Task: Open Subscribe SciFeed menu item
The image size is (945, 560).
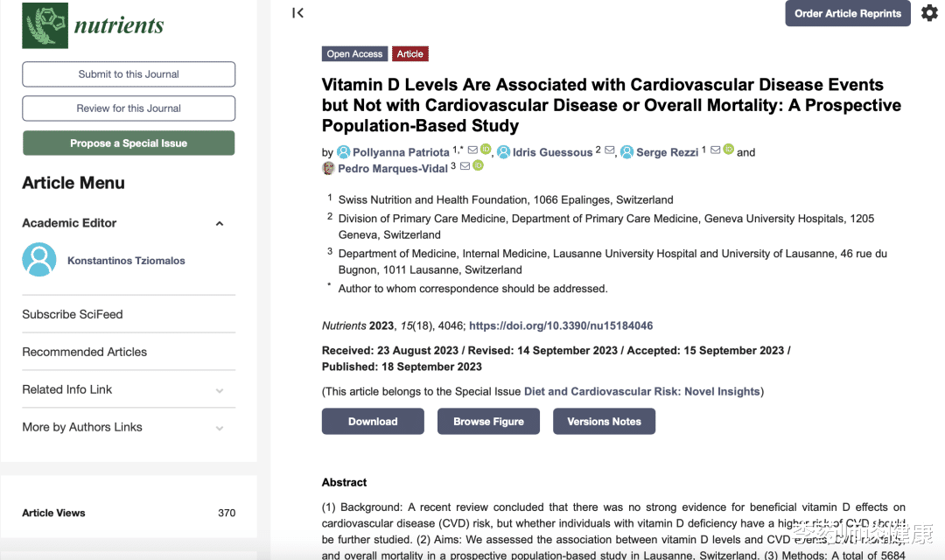Action: pos(73,314)
